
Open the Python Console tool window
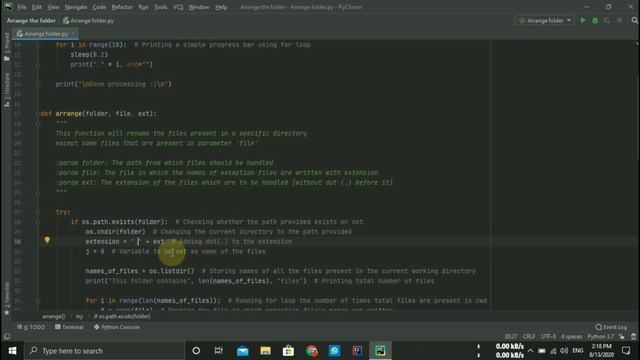coord(117,327)
